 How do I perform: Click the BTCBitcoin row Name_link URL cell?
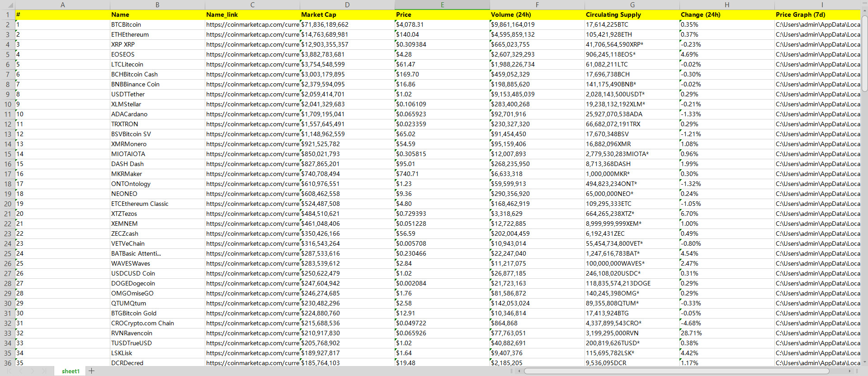point(252,24)
